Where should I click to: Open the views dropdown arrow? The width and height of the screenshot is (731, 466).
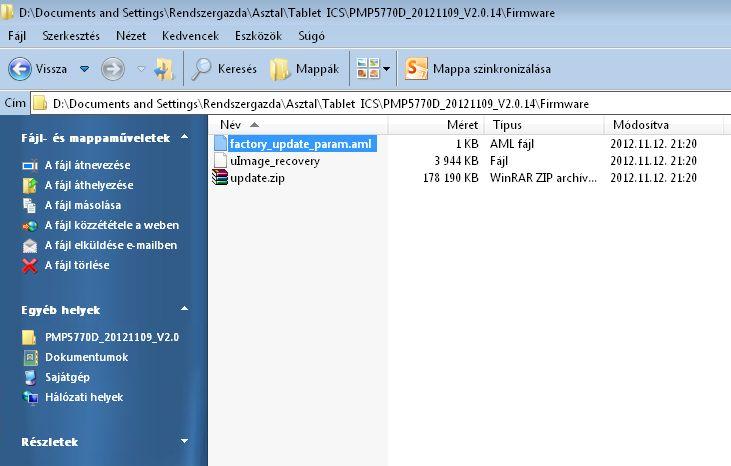[x=386, y=69]
